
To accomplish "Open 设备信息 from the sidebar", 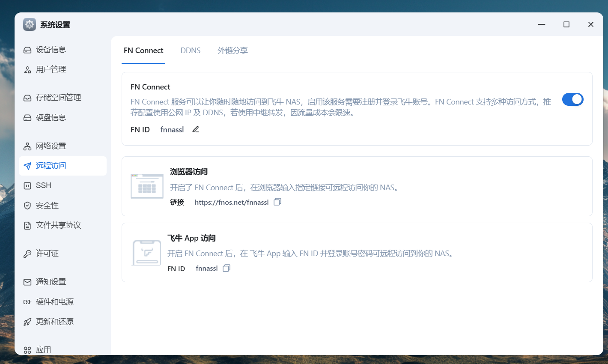I will pyautogui.click(x=50, y=49).
